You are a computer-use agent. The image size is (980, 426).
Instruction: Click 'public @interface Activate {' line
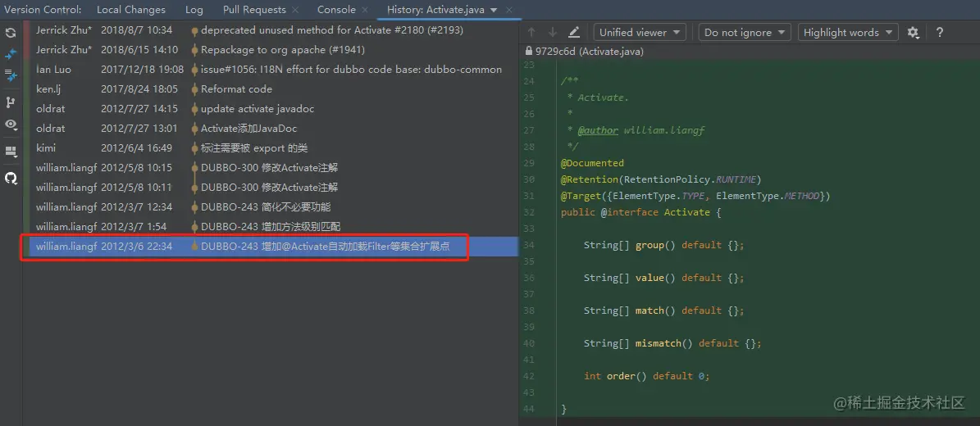tap(641, 212)
